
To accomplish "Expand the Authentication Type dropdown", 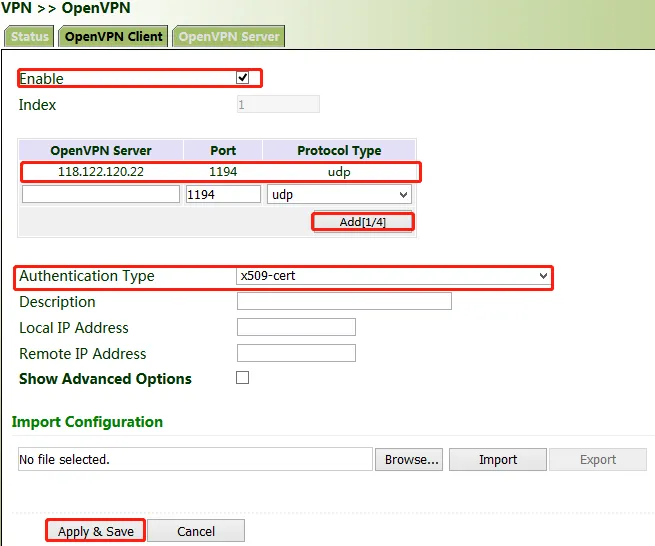I will tap(393, 276).
